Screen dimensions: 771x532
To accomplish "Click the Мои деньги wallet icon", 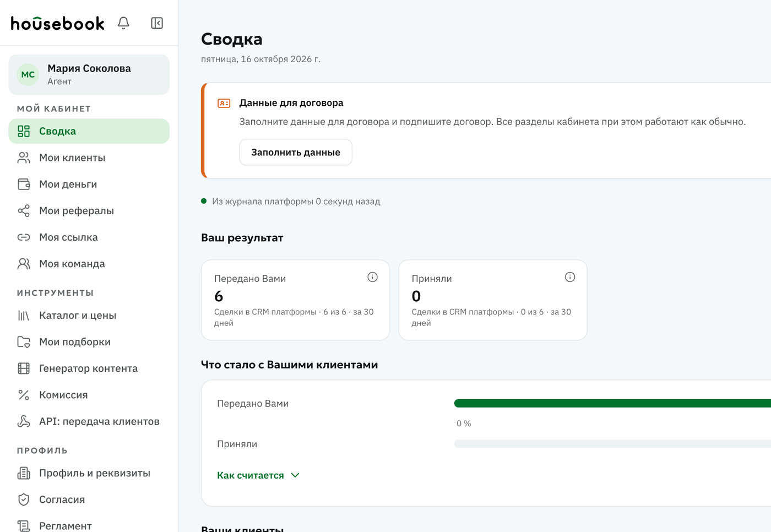I will 24,184.
